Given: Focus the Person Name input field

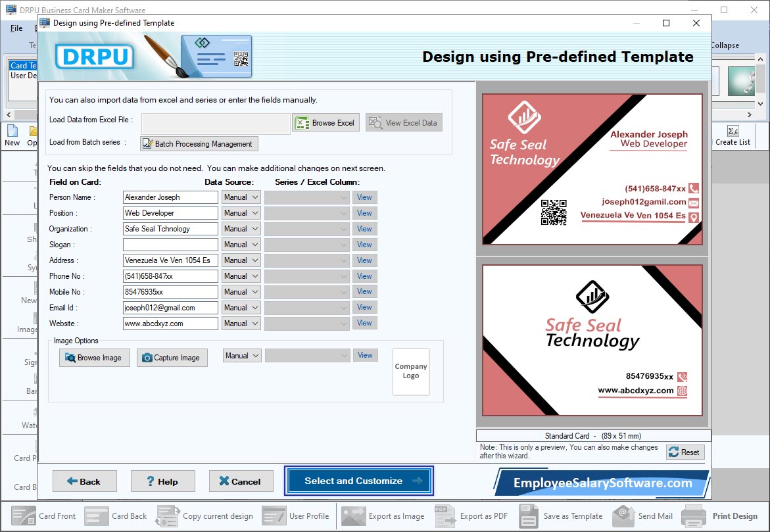Looking at the screenshot, I should [x=170, y=197].
